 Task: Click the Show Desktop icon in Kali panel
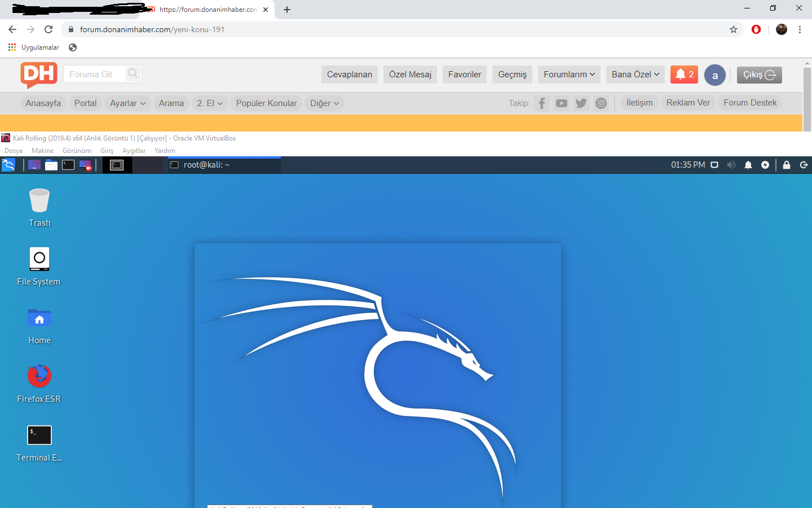tap(34, 165)
